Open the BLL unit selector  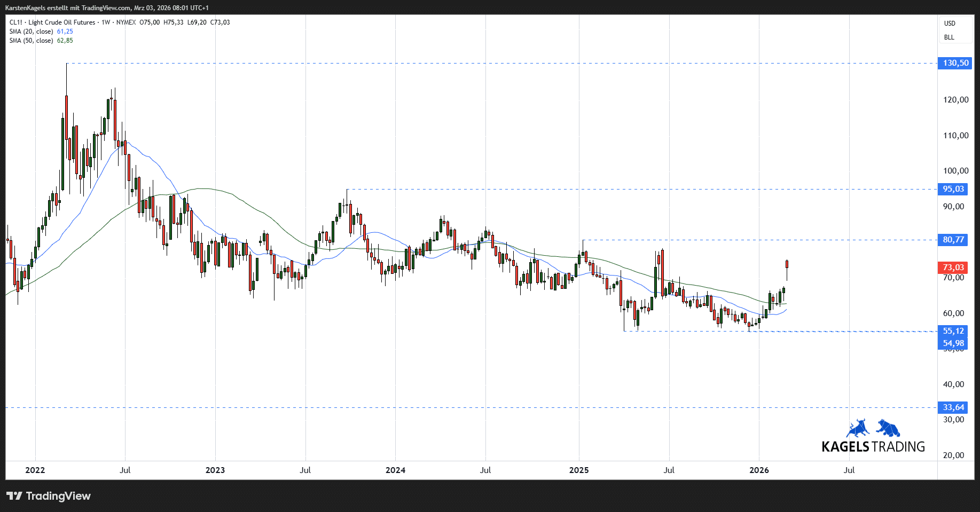[949, 37]
